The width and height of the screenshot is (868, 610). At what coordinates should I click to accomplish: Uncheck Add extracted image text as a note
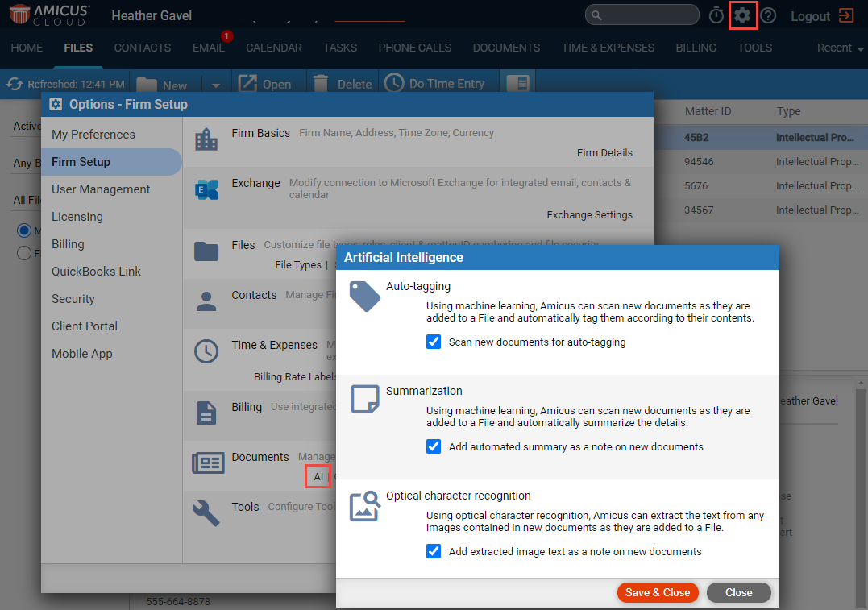pos(434,551)
